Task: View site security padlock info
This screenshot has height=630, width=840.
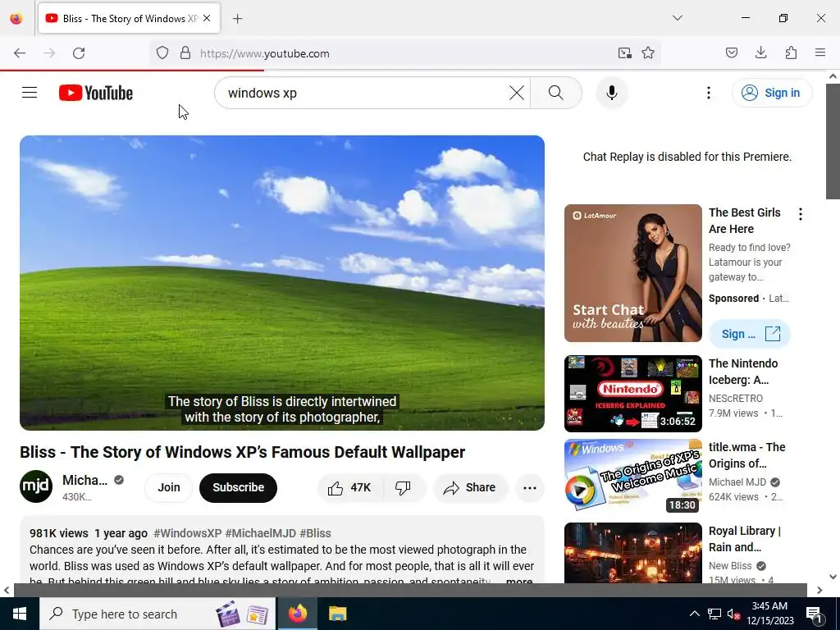Action: pyautogui.click(x=185, y=53)
